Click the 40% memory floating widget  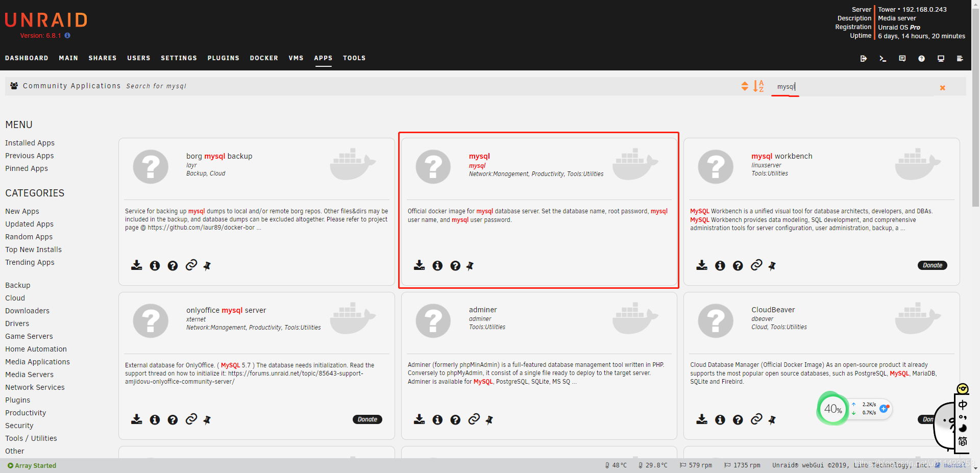pyautogui.click(x=832, y=408)
